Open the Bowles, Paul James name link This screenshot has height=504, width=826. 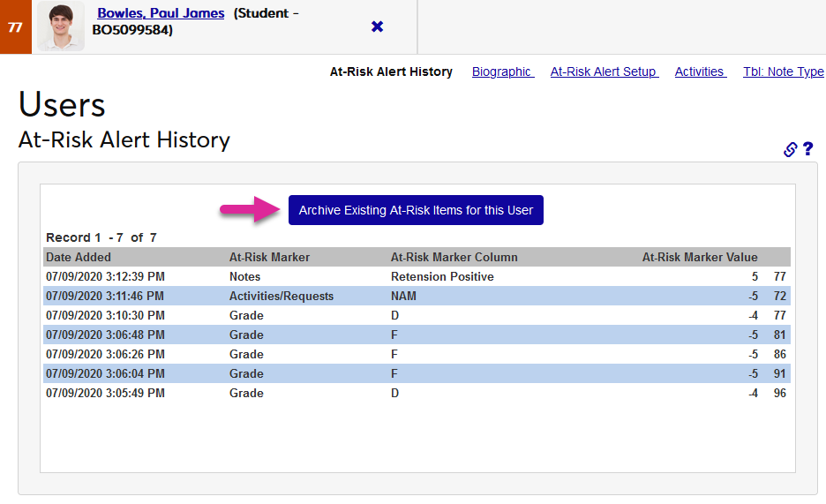click(161, 13)
